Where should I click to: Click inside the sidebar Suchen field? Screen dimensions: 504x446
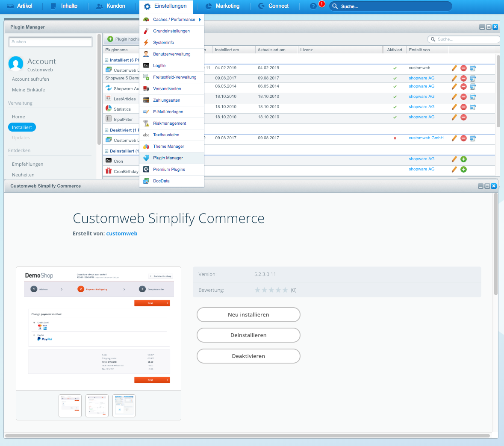tap(50, 42)
